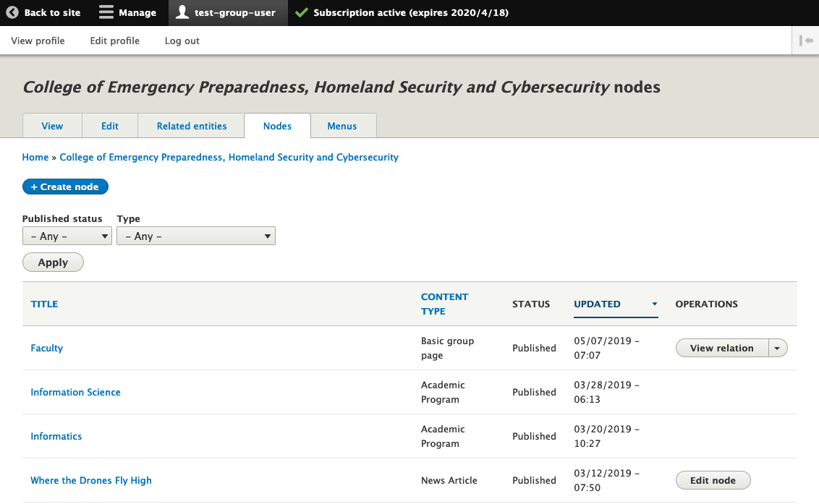Viewport: 819px width, 504px height.
Task: Click the Create node button
Action: [x=65, y=187]
